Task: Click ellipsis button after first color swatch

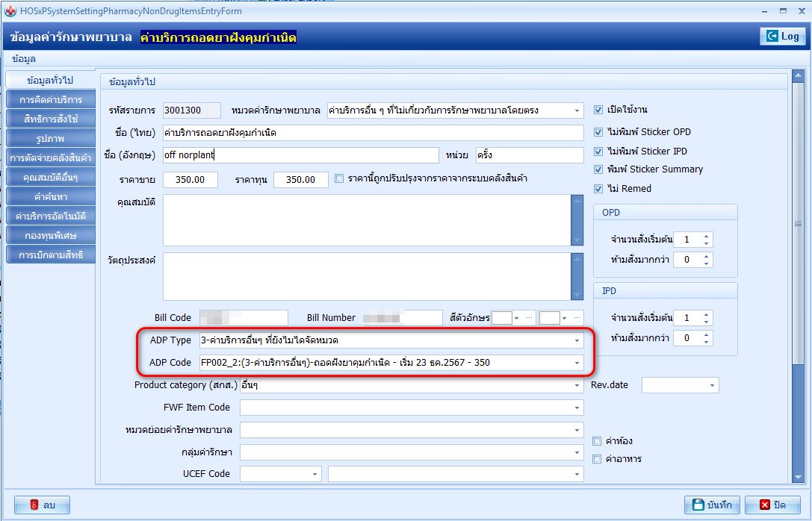Action: pyautogui.click(x=529, y=318)
